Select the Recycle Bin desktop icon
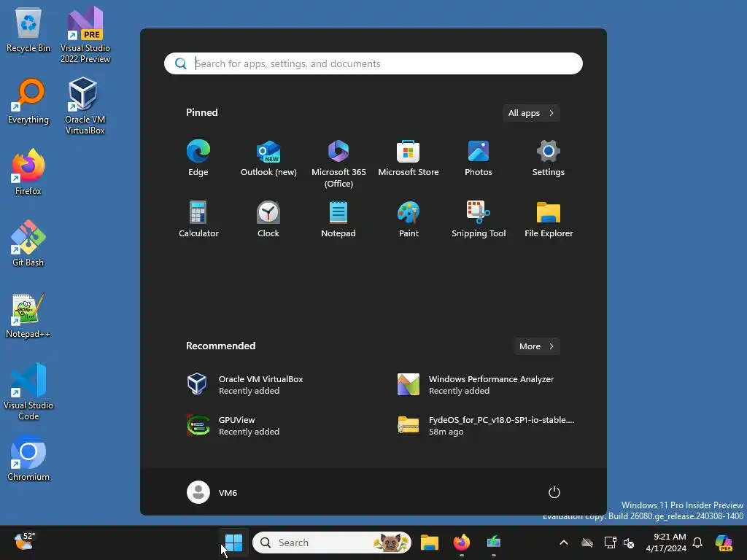The image size is (747, 560). point(28,30)
